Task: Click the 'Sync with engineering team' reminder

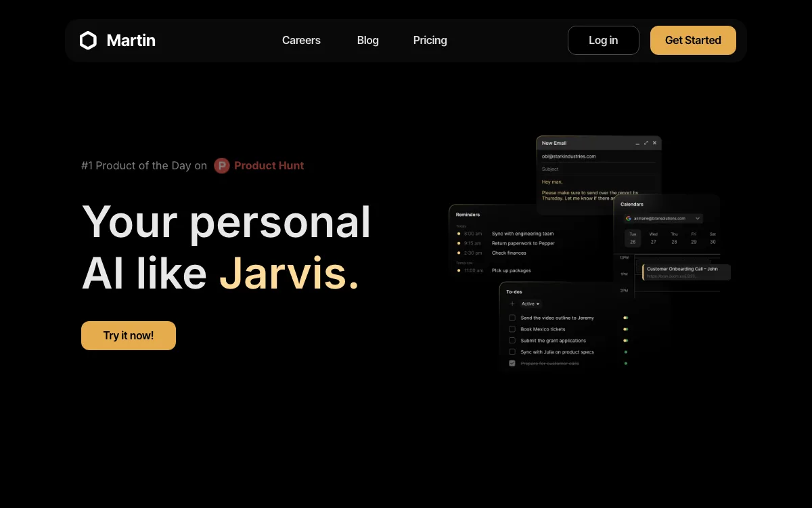Action: pos(522,234)
